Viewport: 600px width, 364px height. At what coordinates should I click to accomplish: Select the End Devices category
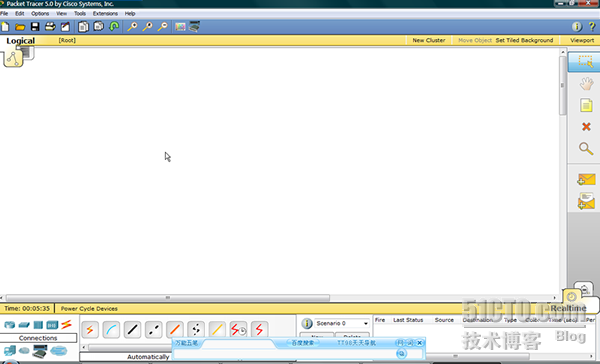[10, 350]
